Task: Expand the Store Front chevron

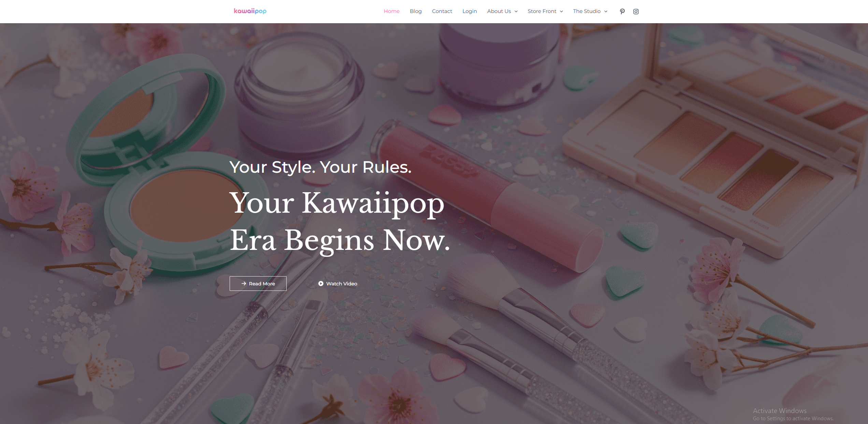Action: [561, 12]
